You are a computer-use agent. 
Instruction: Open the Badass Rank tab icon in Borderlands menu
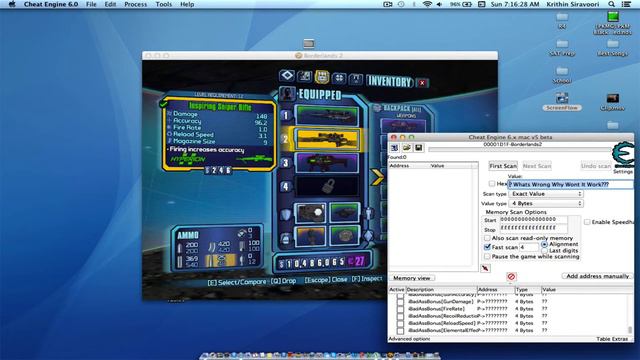[x=356, y=78]
